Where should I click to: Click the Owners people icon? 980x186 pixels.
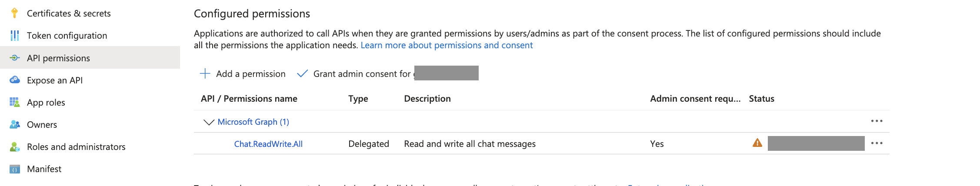coord(15,125)
